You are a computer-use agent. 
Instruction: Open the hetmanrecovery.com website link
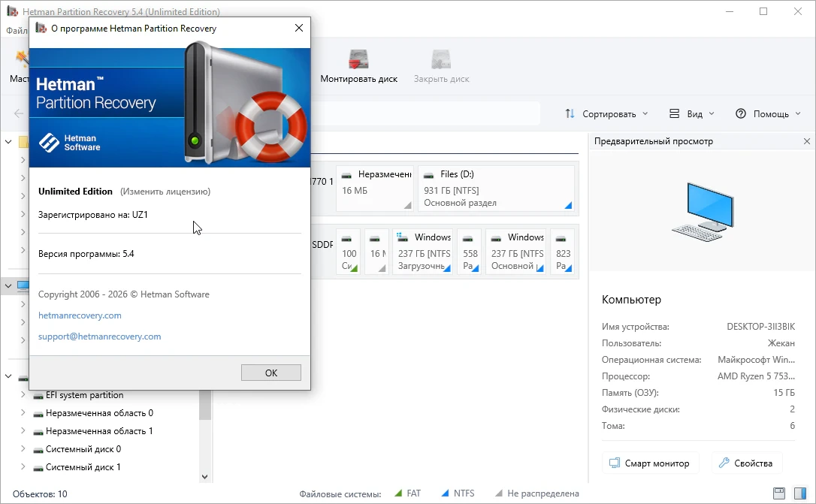tap(80, 315)
